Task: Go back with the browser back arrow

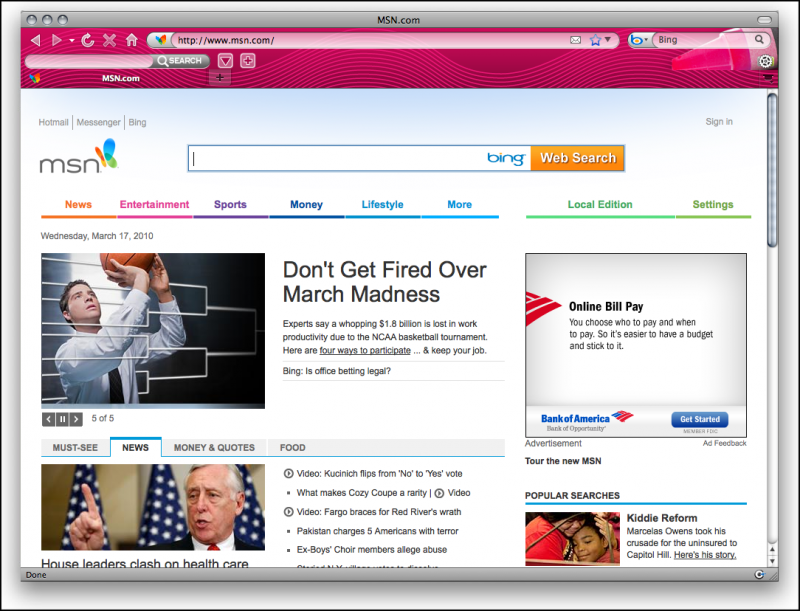Action: (x=35, y=40)
